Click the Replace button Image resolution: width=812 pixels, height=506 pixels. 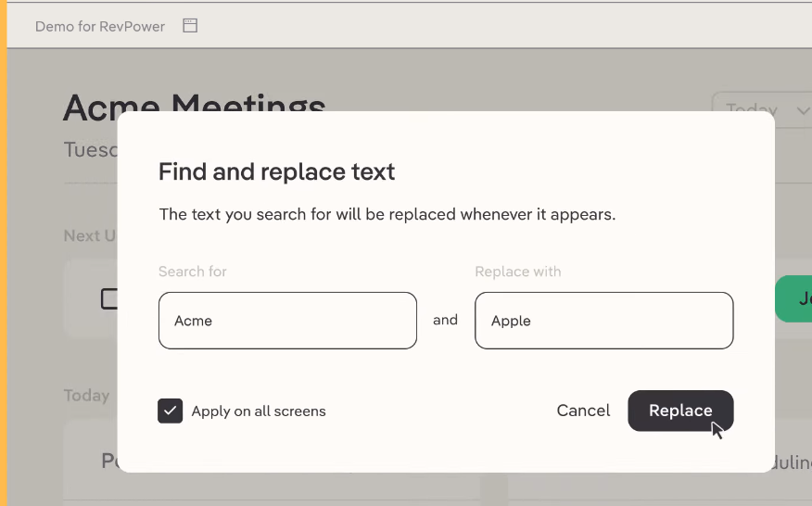tap(680, 411)
